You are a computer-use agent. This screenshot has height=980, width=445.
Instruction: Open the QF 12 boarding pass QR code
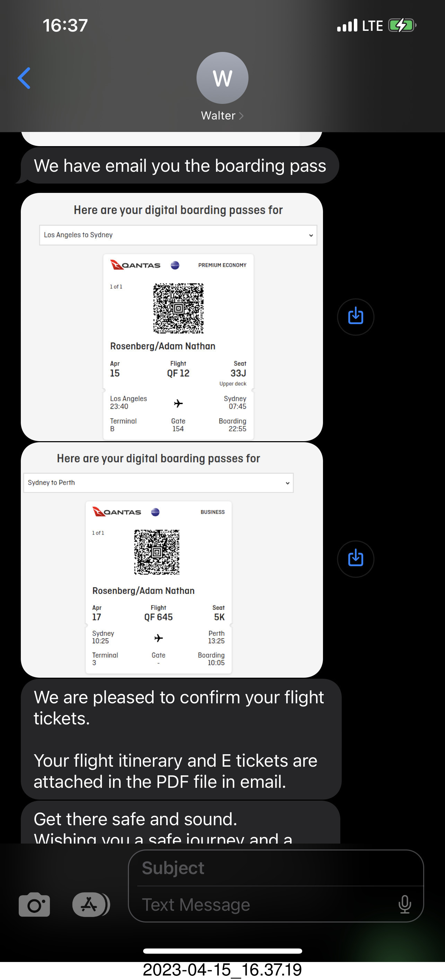178,308
